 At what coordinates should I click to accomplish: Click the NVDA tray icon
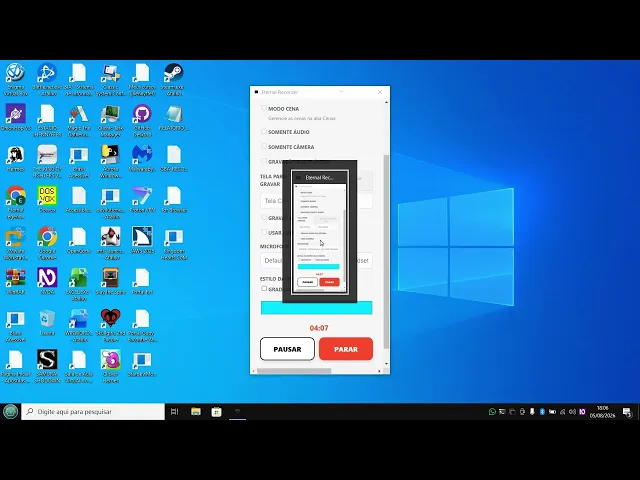582,412
